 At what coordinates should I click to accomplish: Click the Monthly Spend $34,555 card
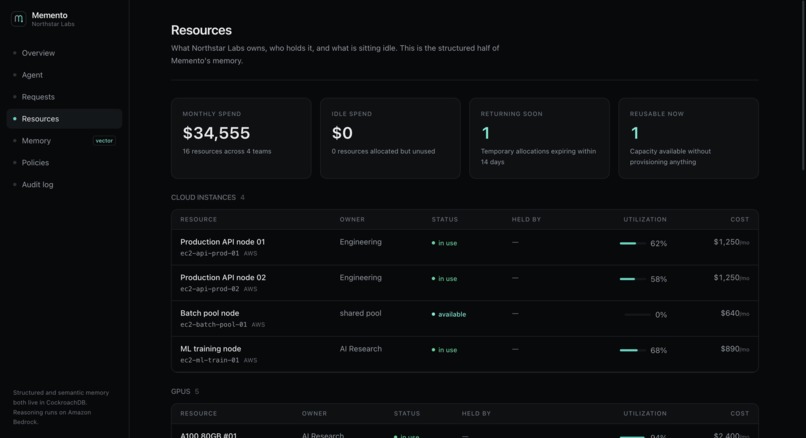coord(241,138)
